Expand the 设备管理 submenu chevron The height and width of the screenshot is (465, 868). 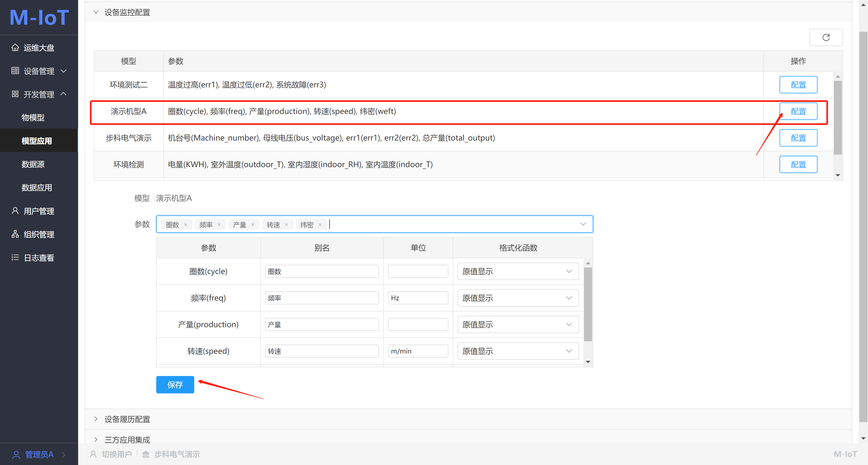pyautogui.click(x=64, y=71)
